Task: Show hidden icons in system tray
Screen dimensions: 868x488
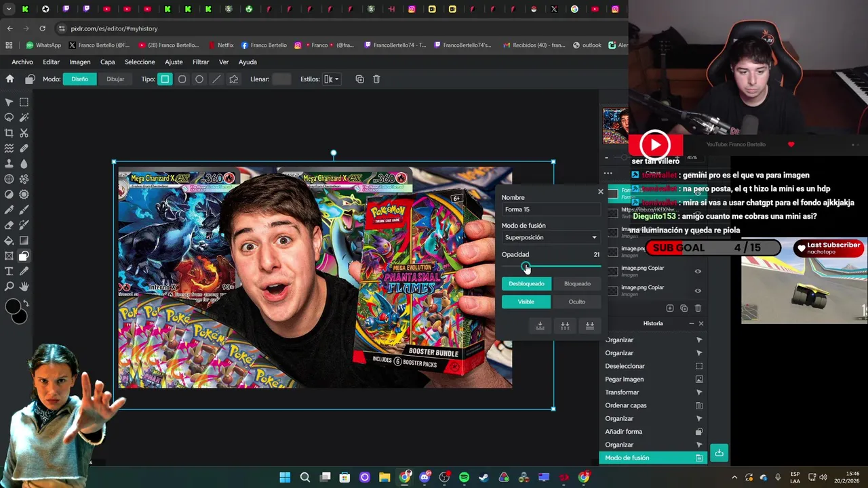Action: (734, 478)
